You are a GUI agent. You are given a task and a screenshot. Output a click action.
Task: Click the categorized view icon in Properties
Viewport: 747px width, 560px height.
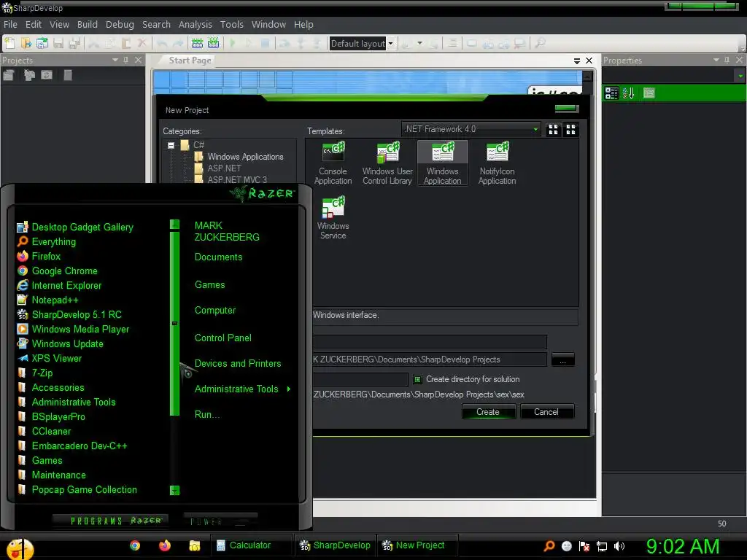[x=611, y=93]
